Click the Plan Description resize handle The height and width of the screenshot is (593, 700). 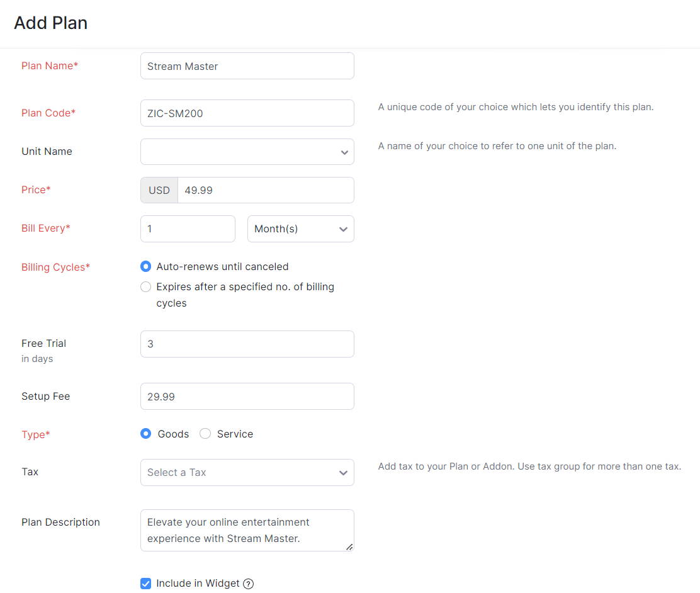pyautogui.click(x=350, y=547)
